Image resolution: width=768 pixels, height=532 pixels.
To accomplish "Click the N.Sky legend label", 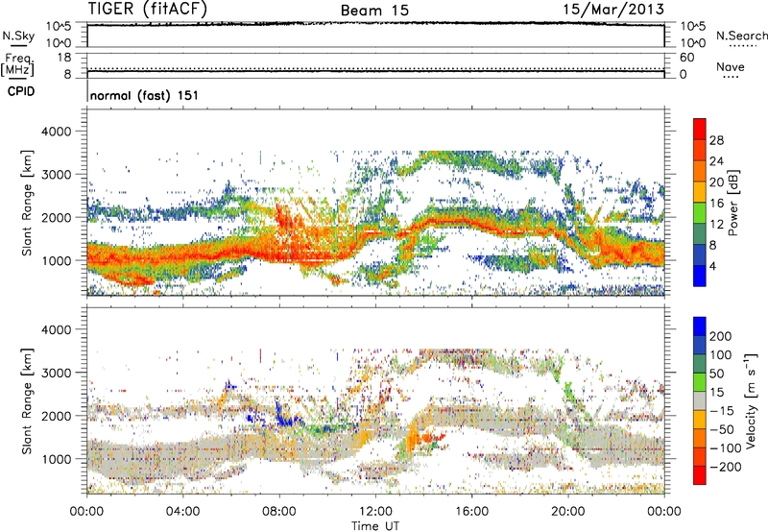I will click(18, 36).
